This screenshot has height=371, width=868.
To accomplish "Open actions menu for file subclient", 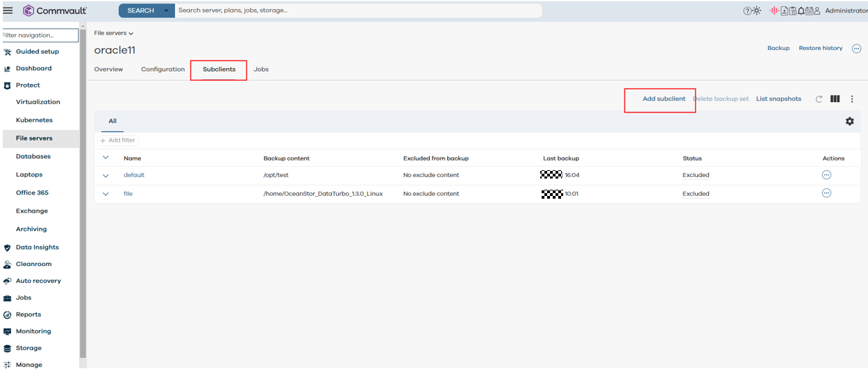I will (x=826, y=194).
